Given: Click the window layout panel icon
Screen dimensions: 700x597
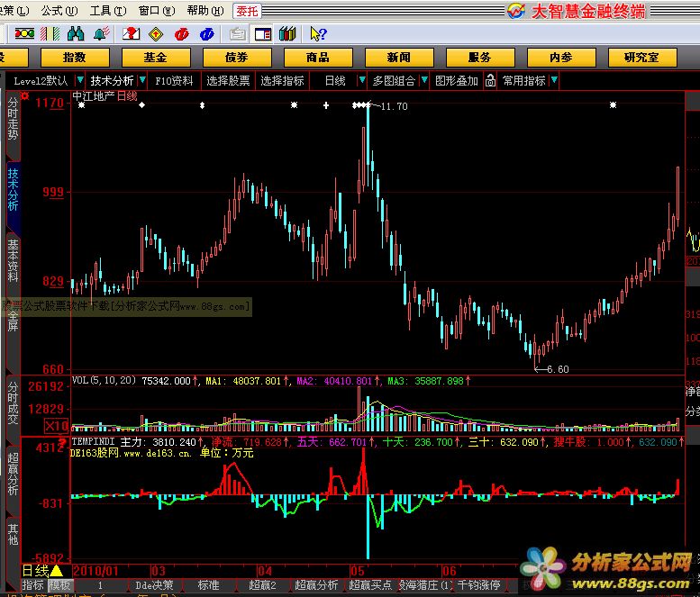Looking at the screenshot, I should point(262,34).
